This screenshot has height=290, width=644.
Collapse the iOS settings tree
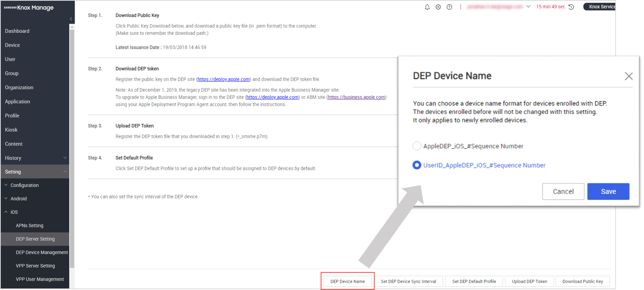[x=6, y=212]
